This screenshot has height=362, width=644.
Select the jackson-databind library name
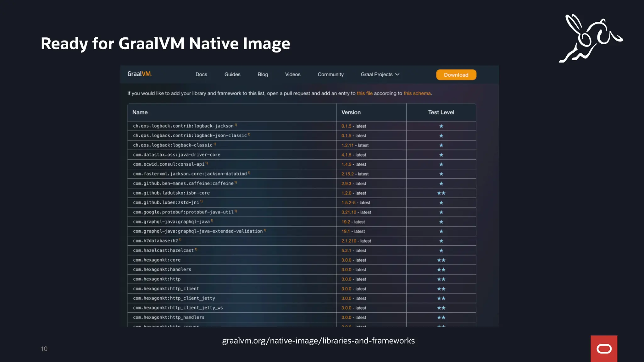tap(190, 174)
